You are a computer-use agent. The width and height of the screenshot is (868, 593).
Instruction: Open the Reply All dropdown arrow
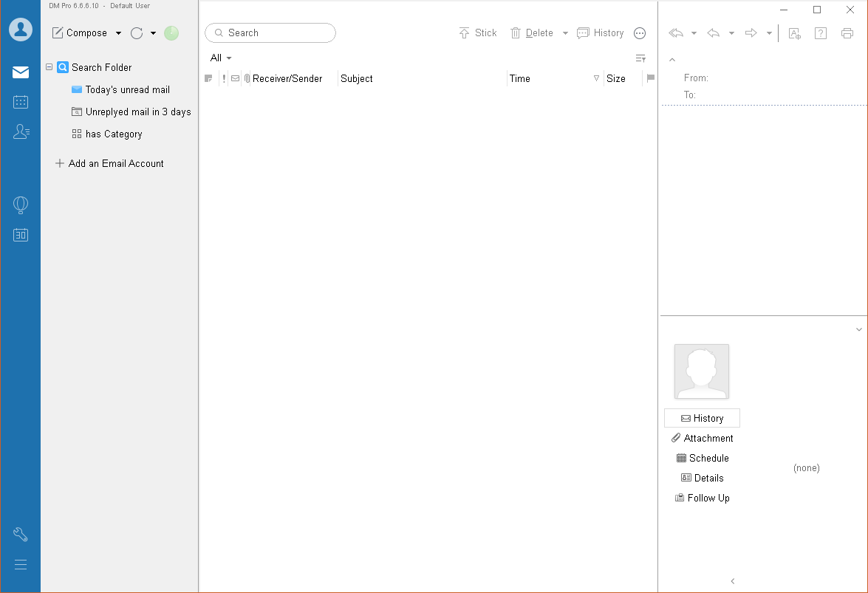pos(694,33)
